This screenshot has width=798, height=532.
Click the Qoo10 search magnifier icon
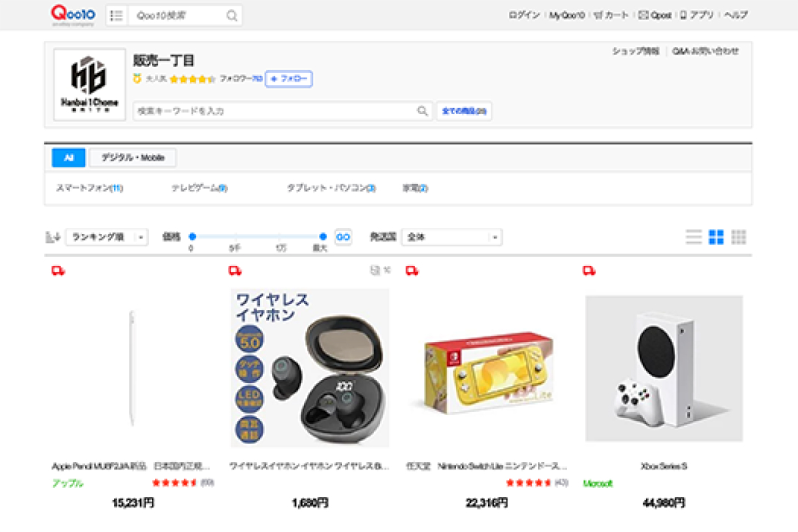[x=232, y=16]
